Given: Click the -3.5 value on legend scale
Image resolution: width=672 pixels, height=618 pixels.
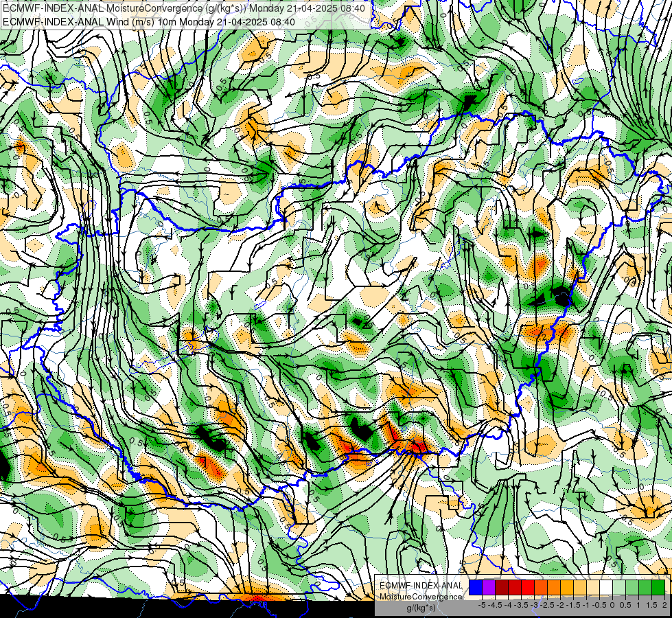Looking at the screenshot, I should point(521,605).
